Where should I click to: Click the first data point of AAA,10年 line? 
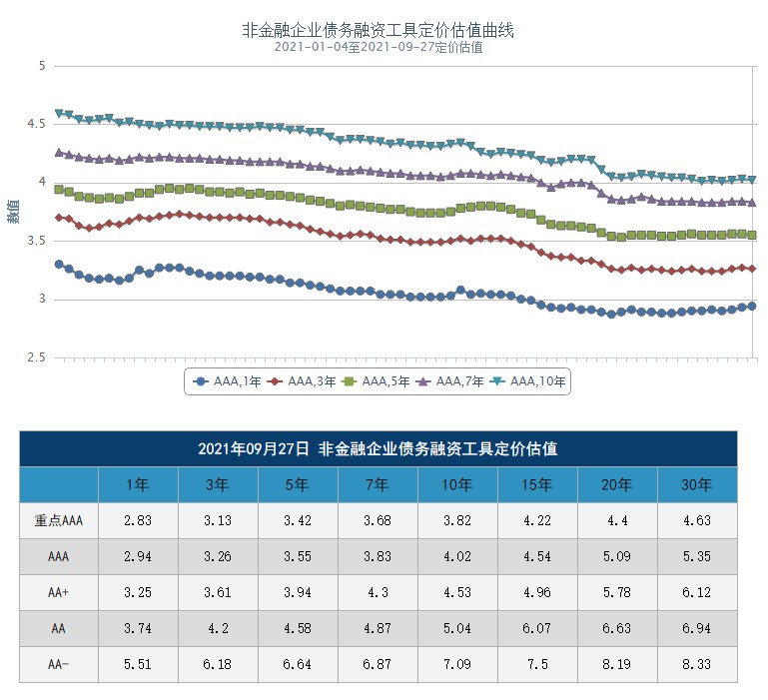pos(59,114)
